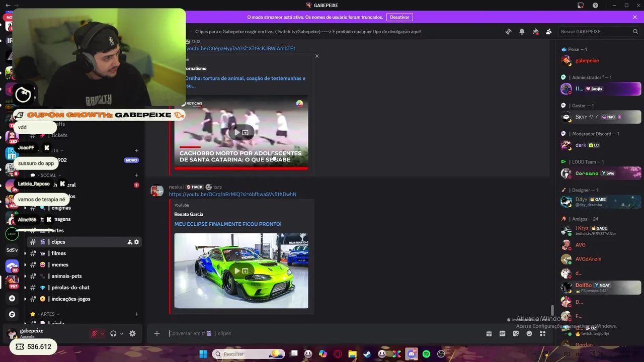
Task: Click neskal's avatar in the chat
Action: pos(157,191)
